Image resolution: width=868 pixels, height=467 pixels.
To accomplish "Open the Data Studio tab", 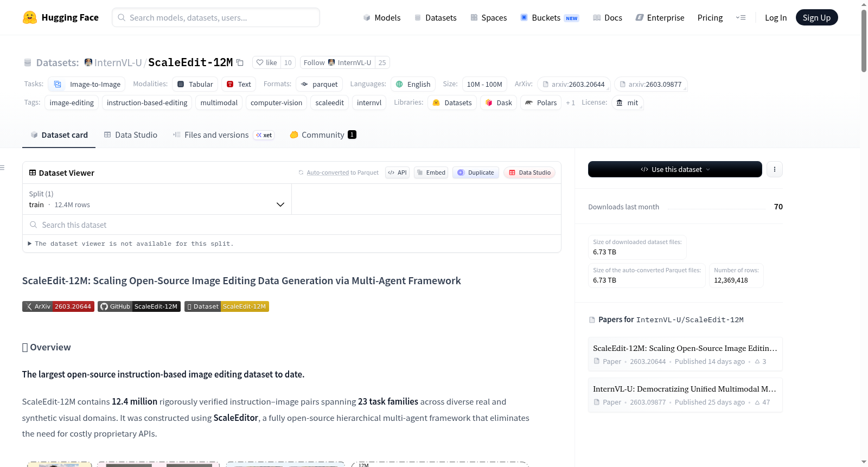I will (130, 135).
